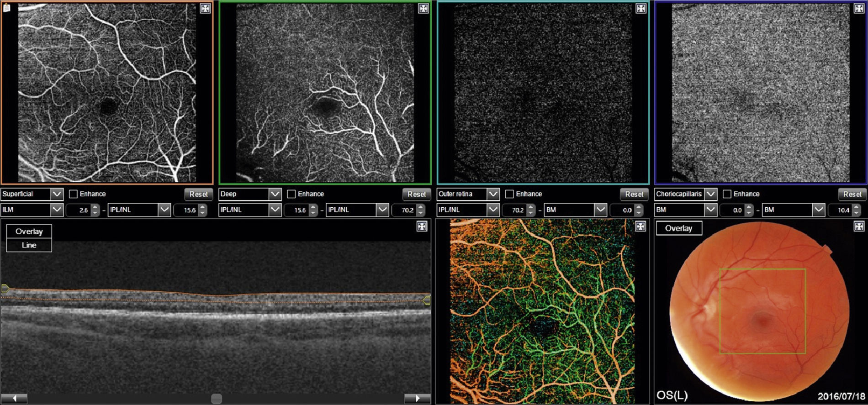Click the B-scan horizontal scrollbar thumb
868x405 pixels.
click(217, 398)
